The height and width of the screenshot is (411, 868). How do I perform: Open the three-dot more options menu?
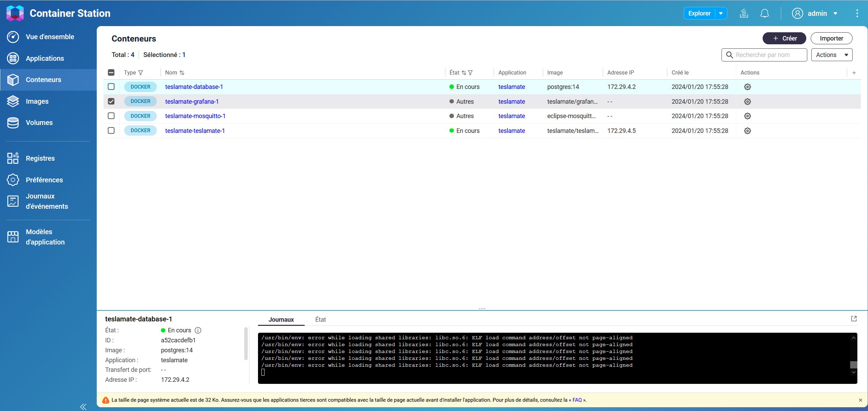(x=857, y=13)
